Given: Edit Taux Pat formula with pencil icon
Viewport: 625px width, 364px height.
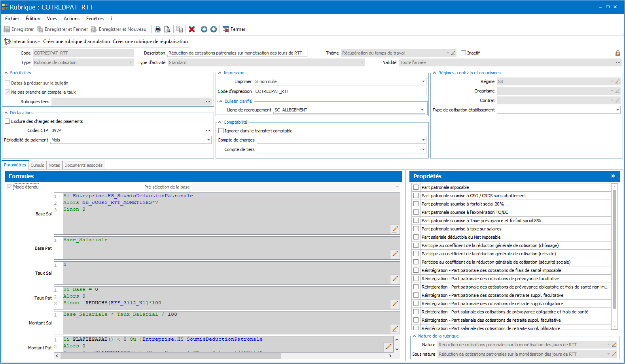Looking at the screenshot, I should [x=395, y=304].
